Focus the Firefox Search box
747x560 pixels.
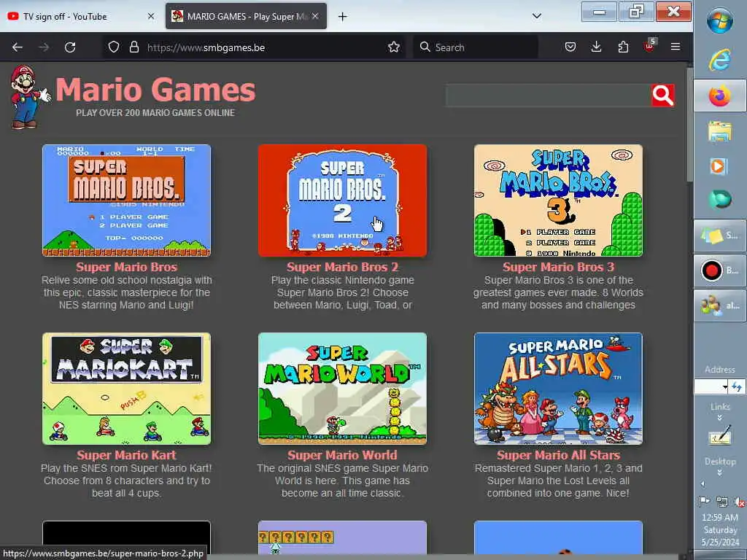coord(476,47)
